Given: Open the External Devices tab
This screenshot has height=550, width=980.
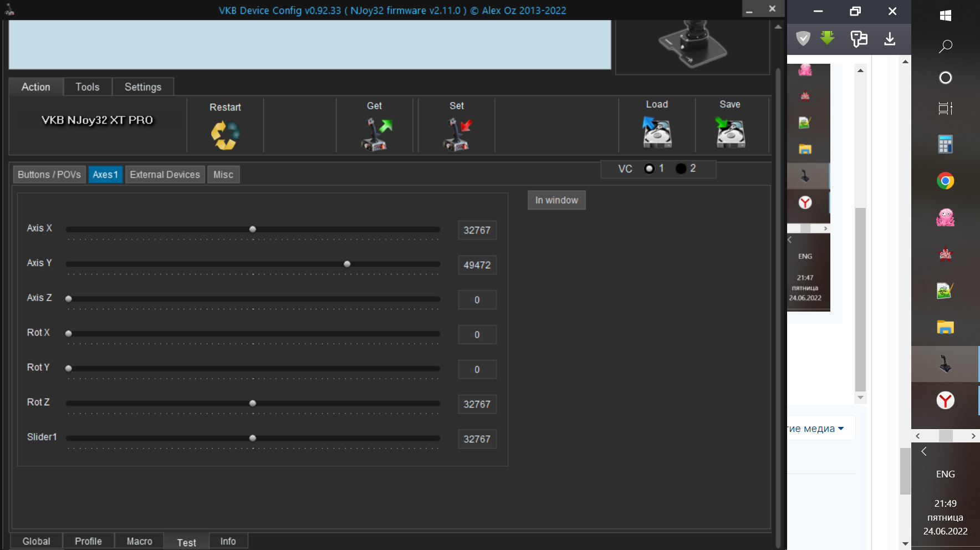Looking at the screenshot, I should point(165,175).
